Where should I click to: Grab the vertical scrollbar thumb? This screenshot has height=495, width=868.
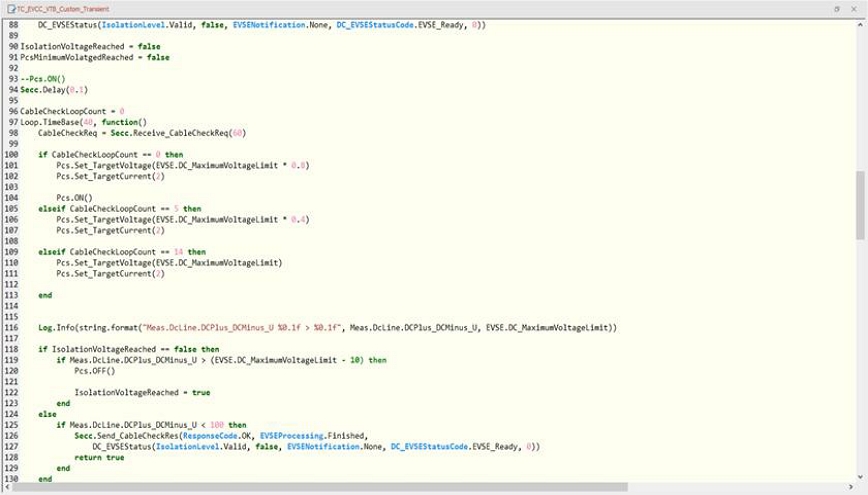(x=861, y=205)
